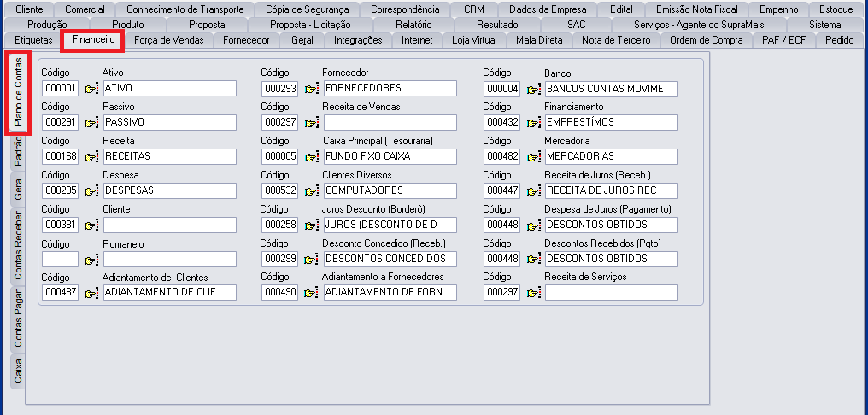This screenshot has width=868, height=415.
Task: Click lookup icon next to Clientes Diversos
Action: click(312, 191)
